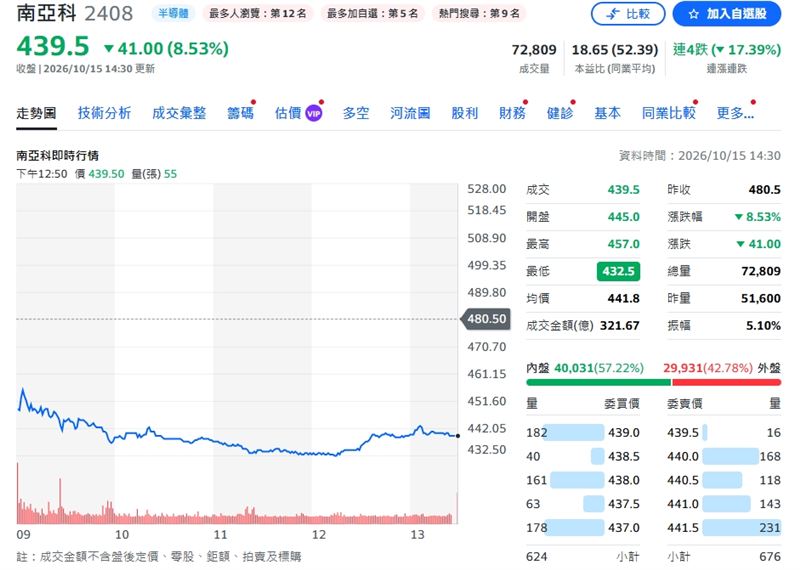Open the 半導體 industry tag
Viewport: 800px width, 570px height.
pos(173,13)
